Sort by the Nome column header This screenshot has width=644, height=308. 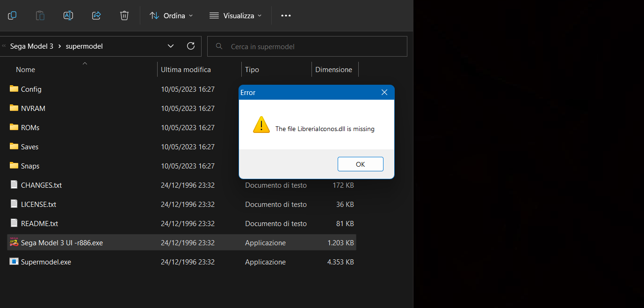(x=26, y=69)
